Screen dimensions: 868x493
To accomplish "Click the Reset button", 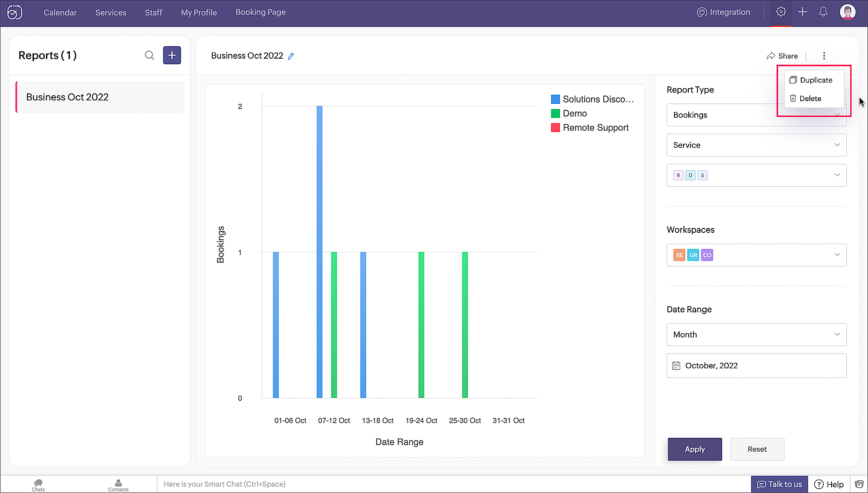I will tap(757, 449).
